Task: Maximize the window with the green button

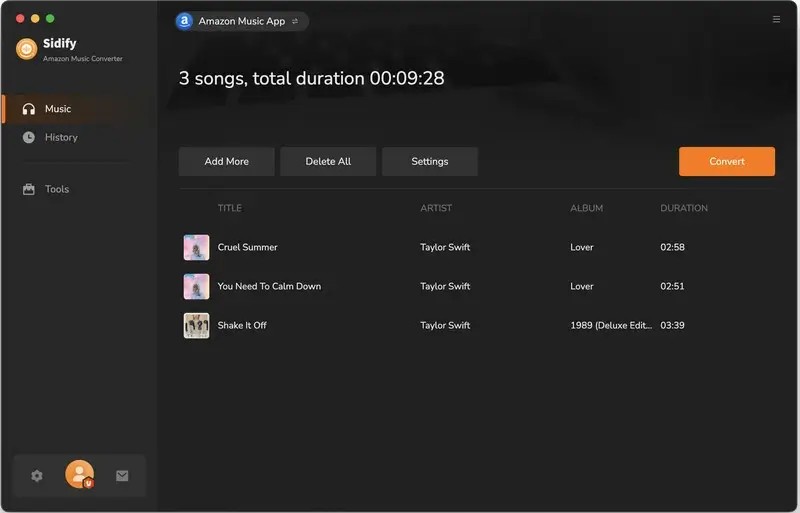Action: 50,18
